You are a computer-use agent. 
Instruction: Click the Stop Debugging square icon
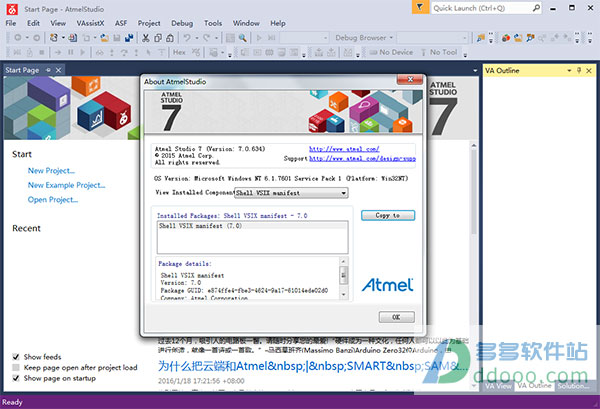pos(42,52)
